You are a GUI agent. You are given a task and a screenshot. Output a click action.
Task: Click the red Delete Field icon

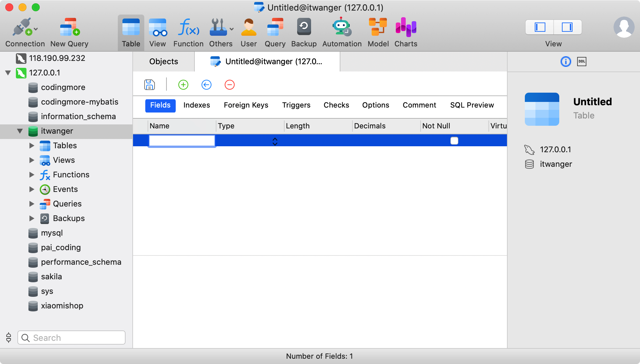(229, 85)
